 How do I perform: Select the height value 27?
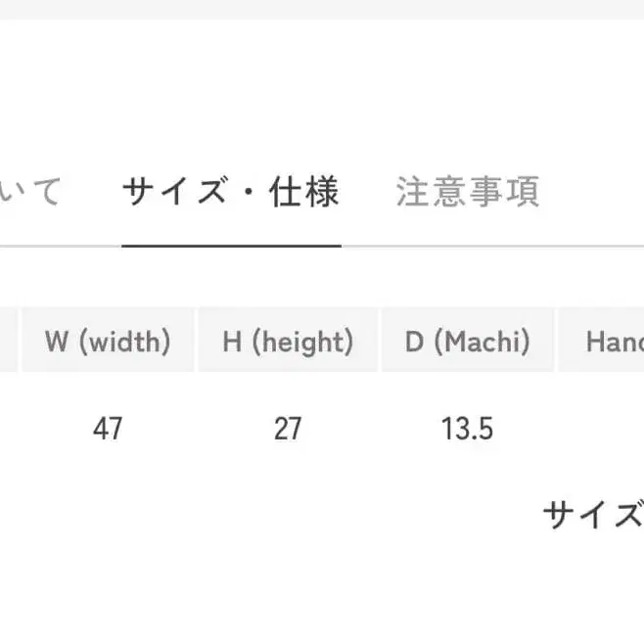[288, 429]
